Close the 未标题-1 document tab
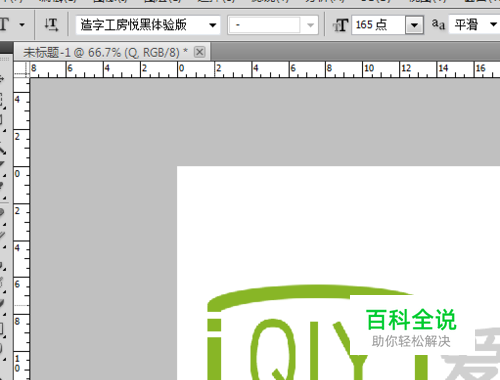 tap(199, 52)
